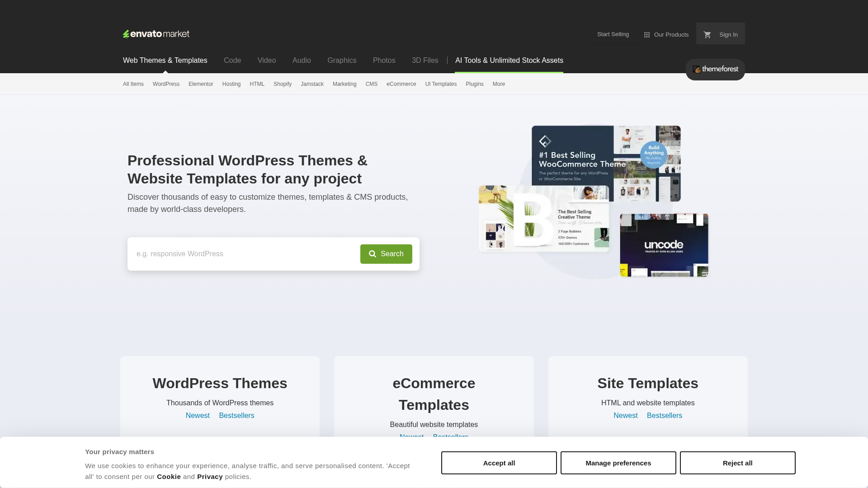Open the Our Products menu
The image size is (868, 488).
(x=666, y=35)
